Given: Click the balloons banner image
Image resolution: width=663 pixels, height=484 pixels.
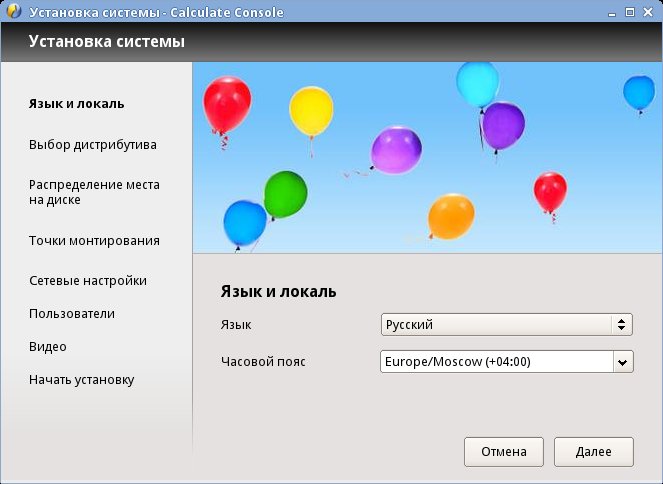Looking at the screenshot, I should (x=427, y=158).
